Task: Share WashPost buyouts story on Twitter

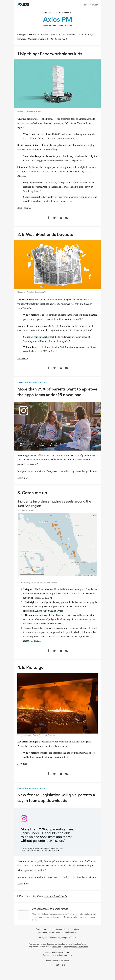Action: (x=54, y=368)
